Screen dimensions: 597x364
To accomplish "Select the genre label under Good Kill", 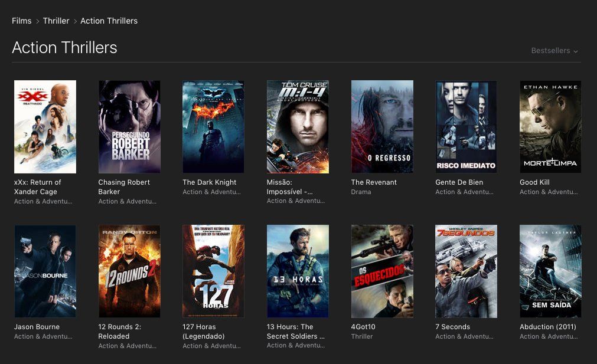I will (549, 192).
